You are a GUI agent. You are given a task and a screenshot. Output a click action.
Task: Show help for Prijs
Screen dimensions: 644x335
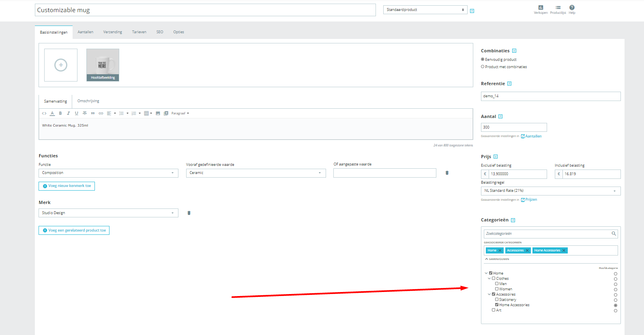click(x=496, y=157)
